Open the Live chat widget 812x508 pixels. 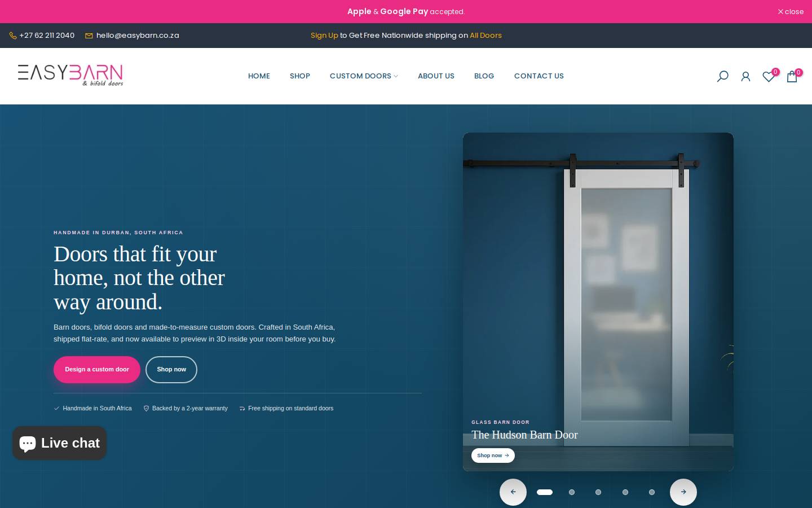59,443
